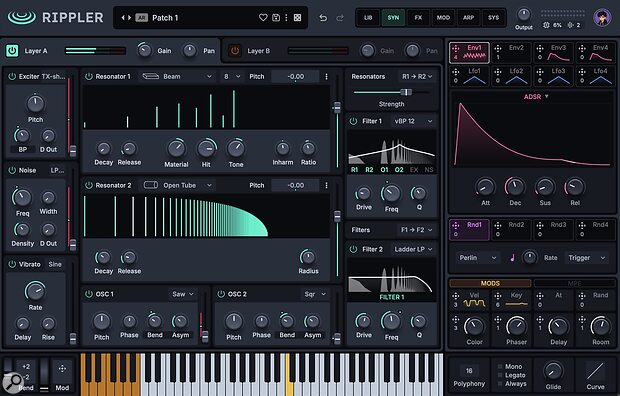Open the Filters routing F1 → F2 dropdown
Viewport: 620px width, 396px height.
click(x=416, y=230)
